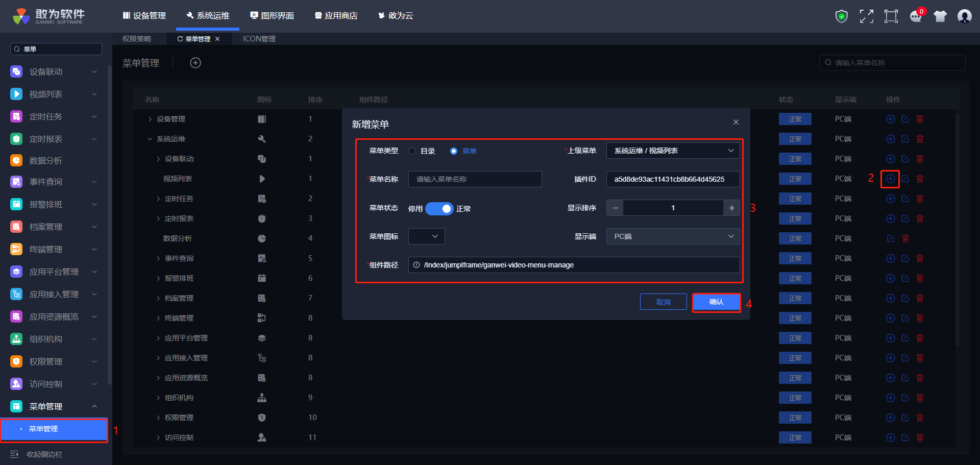Image resolution: width=980 pixels, height=465 pixels.
Task: Increase 显示排序 with plus stepper
Action: [x=731, y=208]
